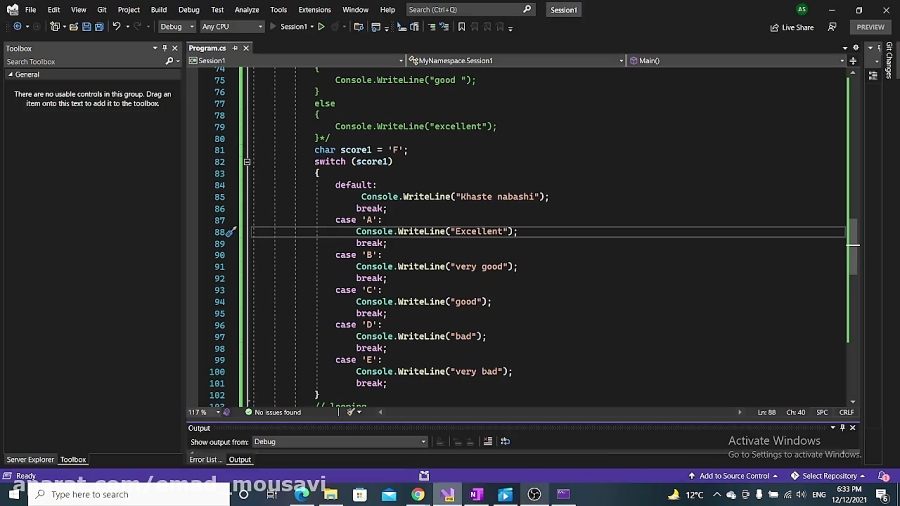The height and width of the screenshot is (506, 900).
Task: Click the Undo icon in toolbar
Action: (117, 27)
